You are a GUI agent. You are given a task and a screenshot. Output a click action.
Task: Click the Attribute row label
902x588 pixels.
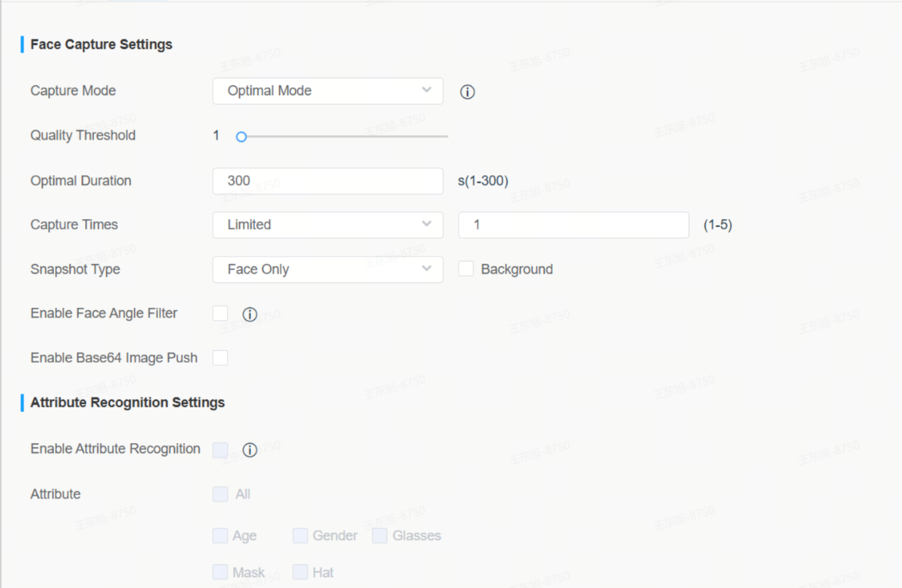tap(55, 494)
